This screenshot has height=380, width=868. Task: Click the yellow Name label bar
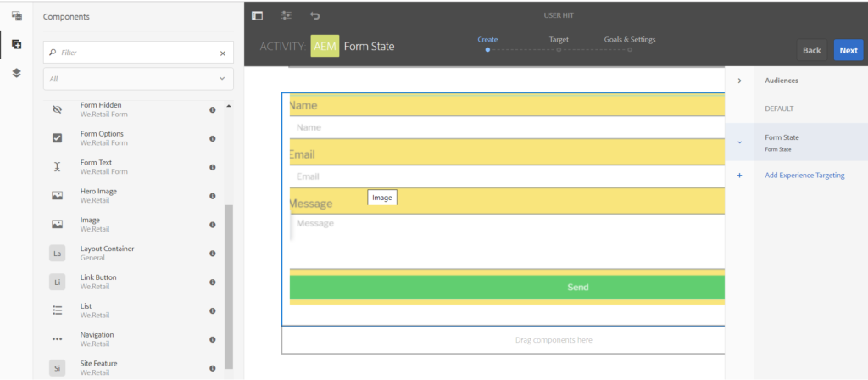507,105
